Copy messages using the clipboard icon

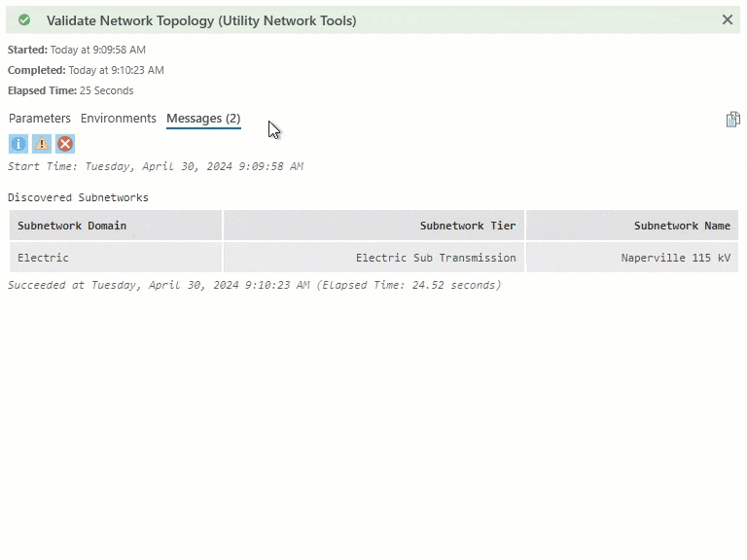coord(732,120)
